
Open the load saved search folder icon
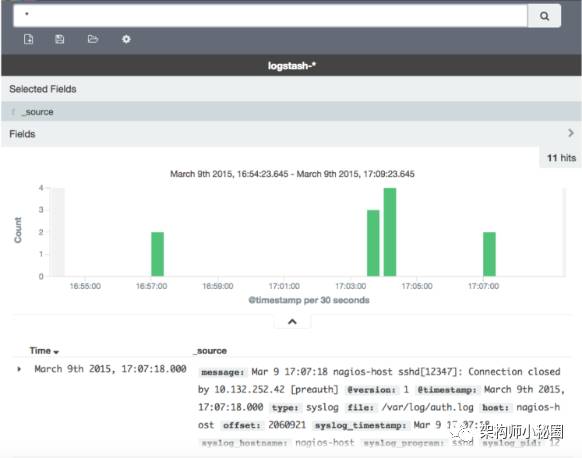pos(93,39)
